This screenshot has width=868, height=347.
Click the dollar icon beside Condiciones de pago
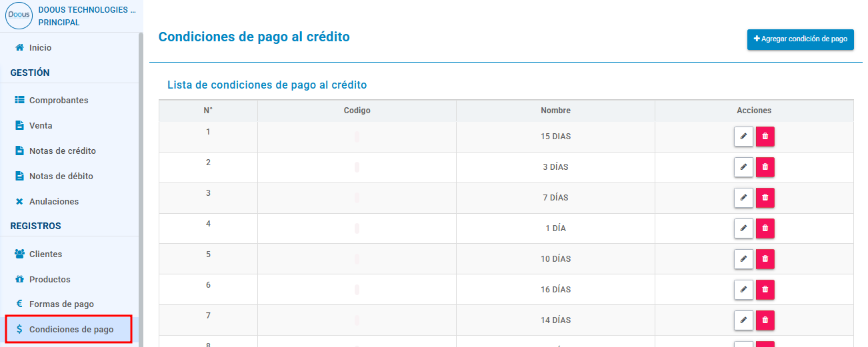tap(19, 329)
